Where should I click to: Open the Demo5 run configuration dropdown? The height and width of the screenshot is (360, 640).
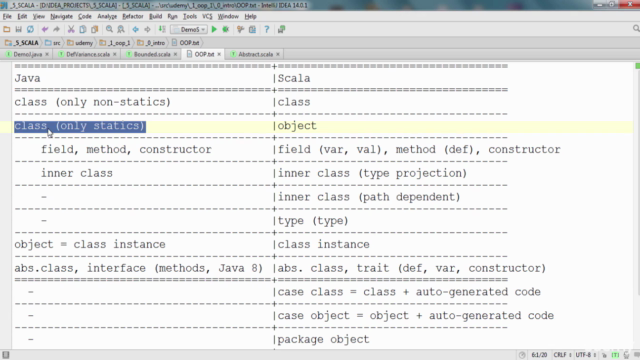[189, 29]
